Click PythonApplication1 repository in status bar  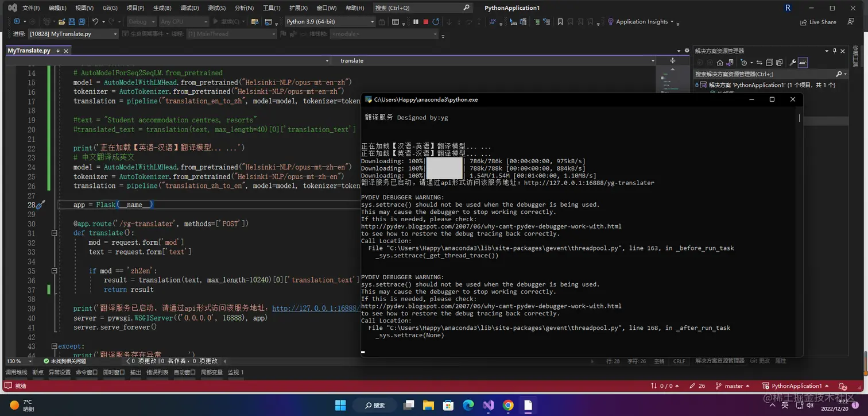point(796,386)
